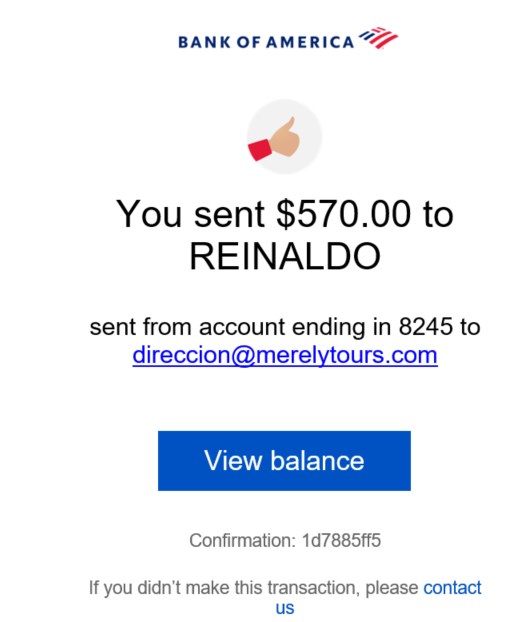Click the "You sent" heading text
This screenshot has height=622, width=532.
(190, 214)
